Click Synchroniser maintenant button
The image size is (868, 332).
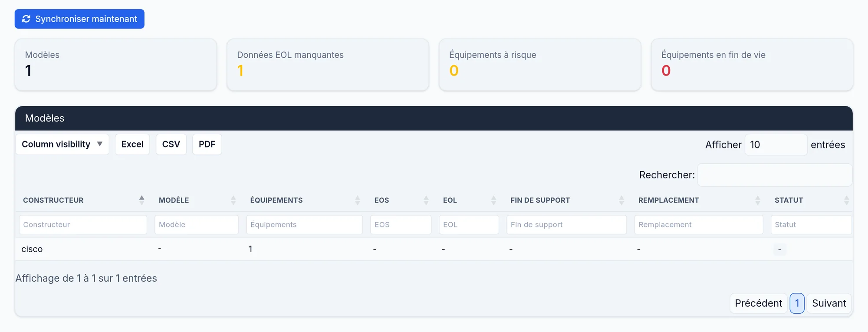pyautogui.click(x=79, y=19)
